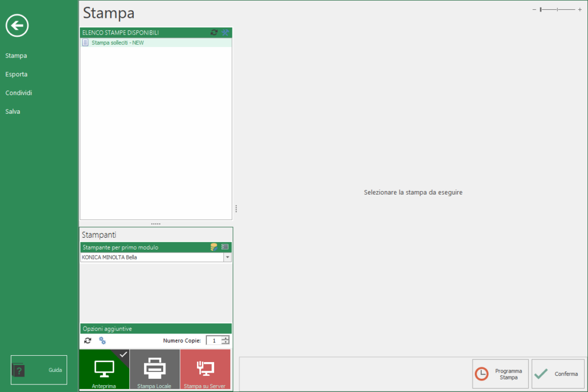This screenshot has width=588, height=392.
Task: Open gears settings icon under Opzioni aggiuntive
Action: pos(102,340)
